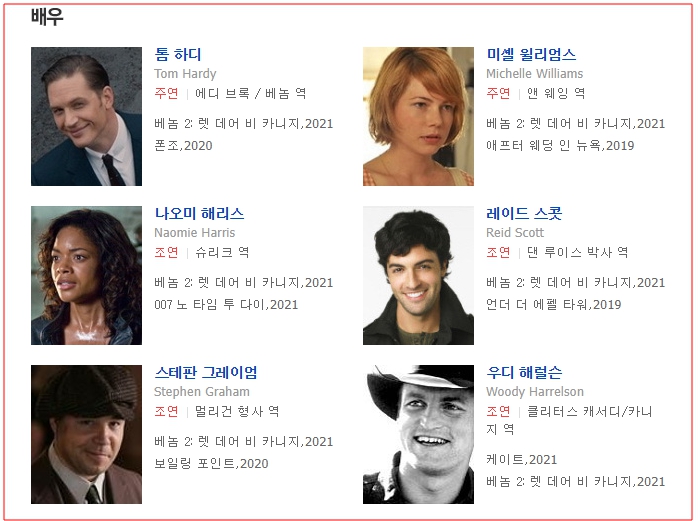Open the 스테판 그레이엄 name link
This screenshot has height=521, width=700.
pos(206,372)
